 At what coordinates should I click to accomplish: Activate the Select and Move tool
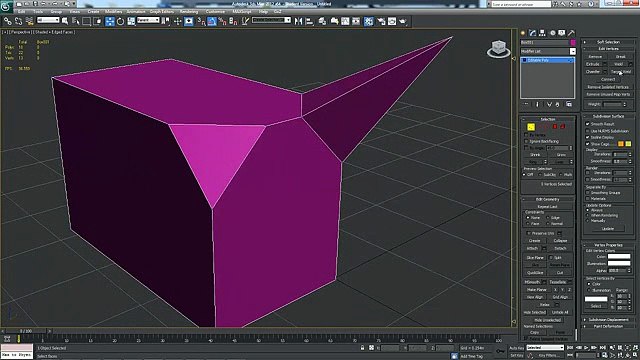[110, 21]
